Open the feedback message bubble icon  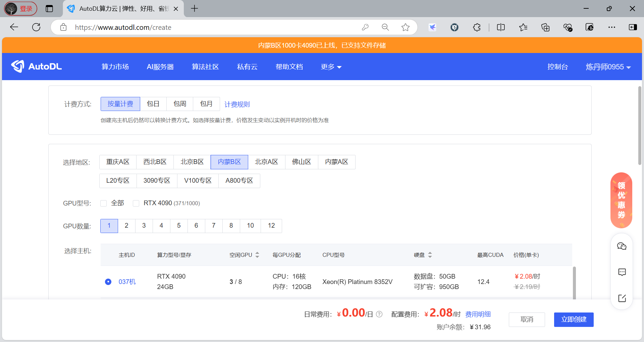(622, 272)
